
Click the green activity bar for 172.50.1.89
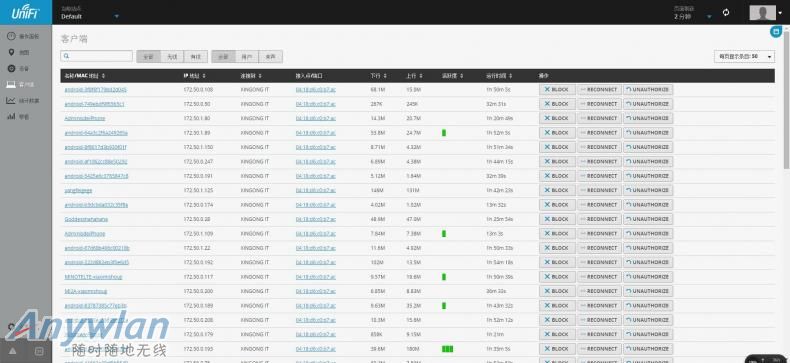444,133
